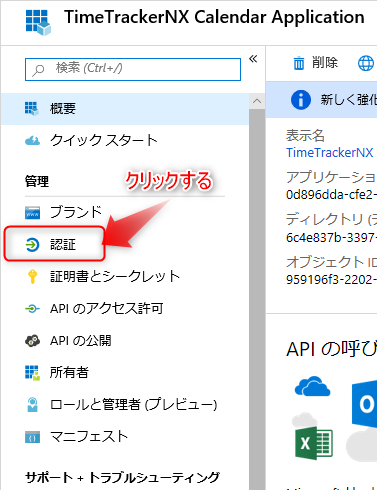Click the ブランド www icon
The image size is (377, 490).
[x=32, y=212]
